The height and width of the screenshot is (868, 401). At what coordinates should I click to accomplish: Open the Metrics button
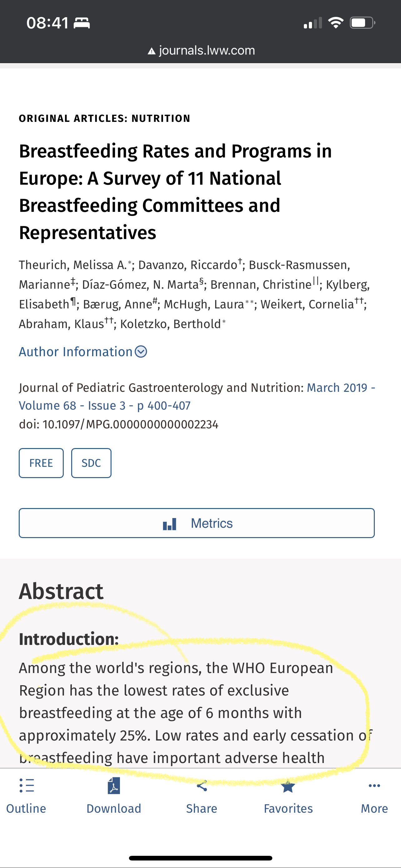[197, 523]
